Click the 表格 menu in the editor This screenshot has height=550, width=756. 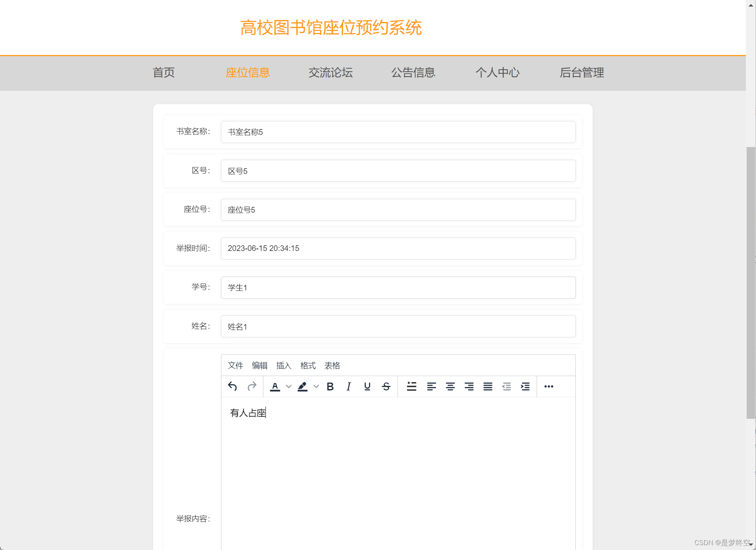tap(332, 365)
